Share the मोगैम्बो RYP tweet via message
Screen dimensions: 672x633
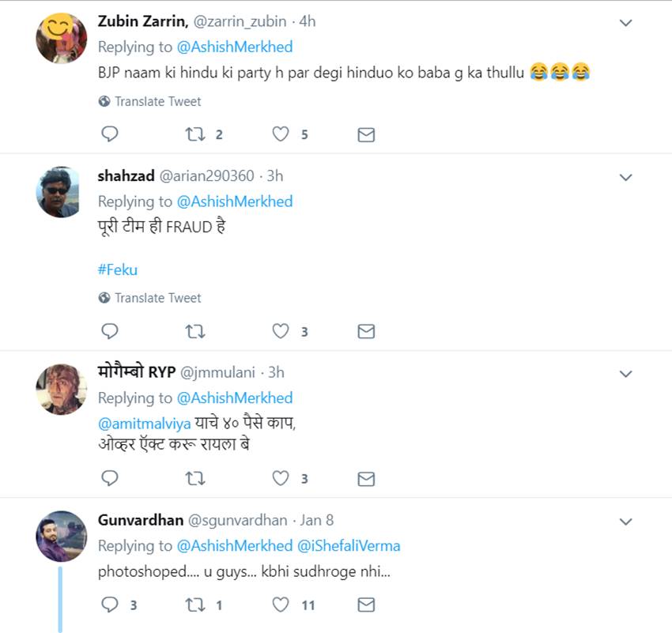pyautogui.click(x=366, y=478)
